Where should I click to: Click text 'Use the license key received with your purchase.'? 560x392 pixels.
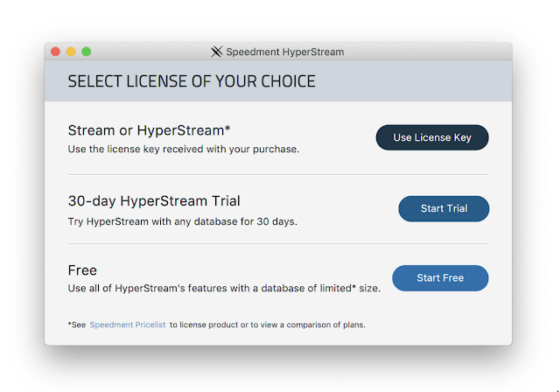coord(184,149)
